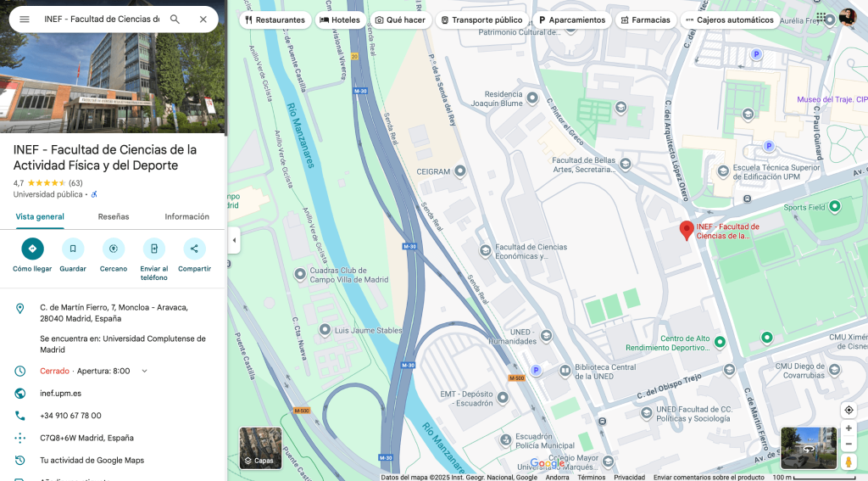Click the Andorra footer link
This screenshot has width=868, height=481.
pos(557,477)
